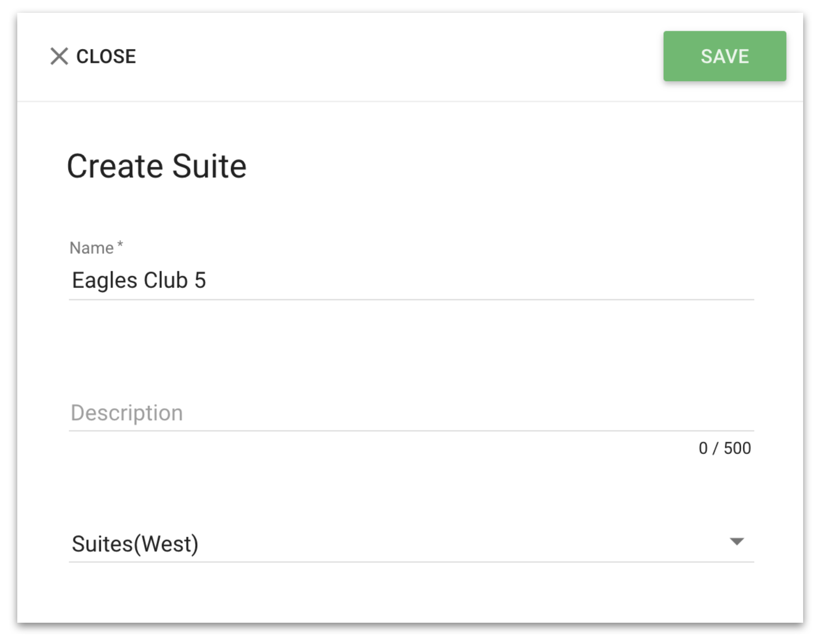The image size is (818, 644).
Task: Save the new suite
Action: [724, 56]
